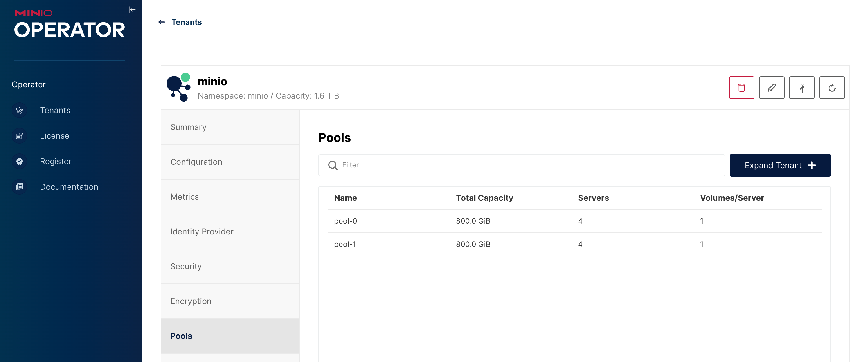Select the Identity Provider tab
Screen dimensions: 868x362
230,231
